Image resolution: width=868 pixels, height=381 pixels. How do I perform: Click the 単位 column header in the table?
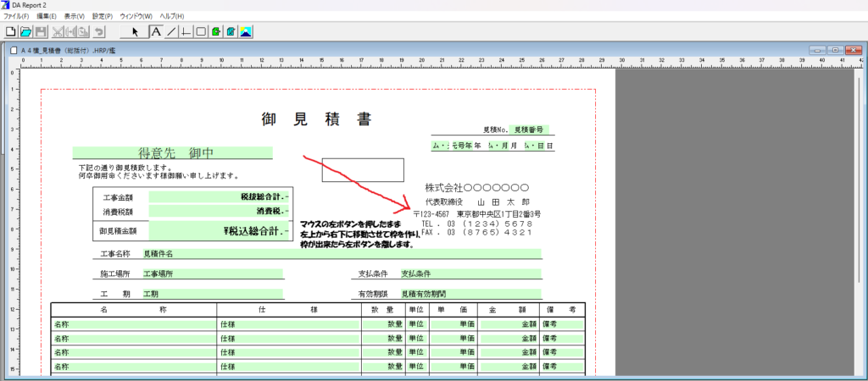coord(415,310)
